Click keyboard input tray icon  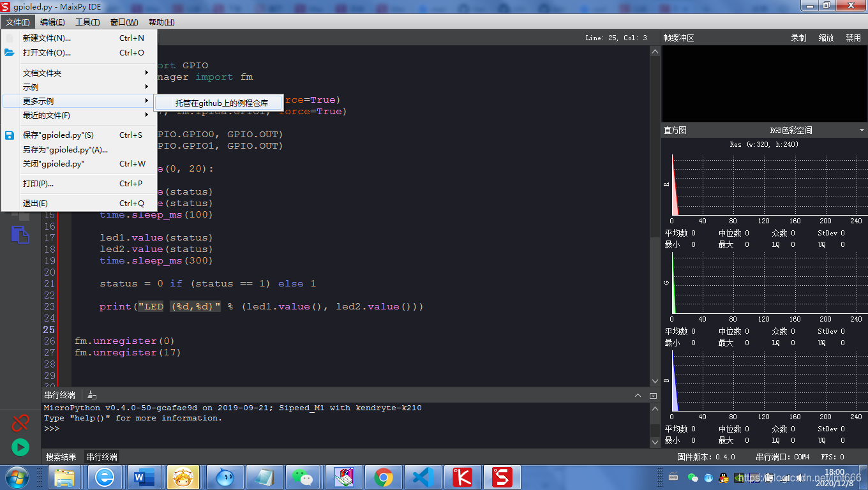point(673,477)
